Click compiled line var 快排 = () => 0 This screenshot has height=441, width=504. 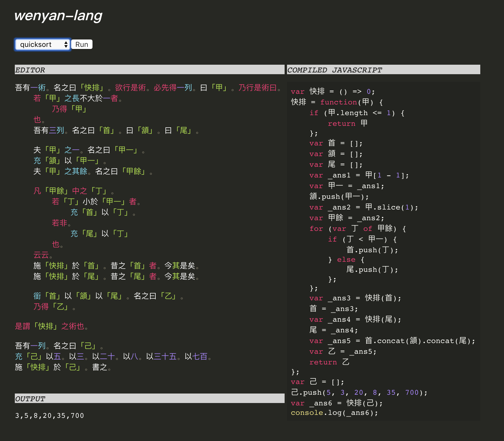[x=333, y=91]
